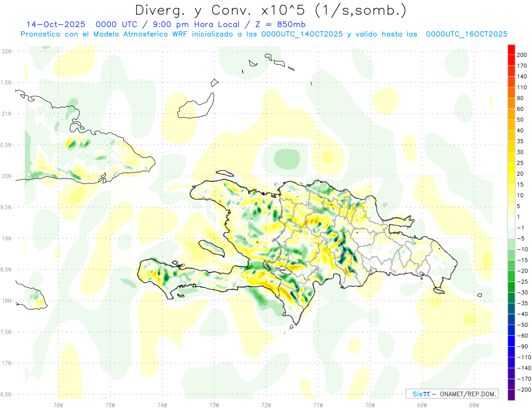The height and width of the screenshot is (411, 532).
Task: Click the legend value '-30'
Action: [523, 292]
